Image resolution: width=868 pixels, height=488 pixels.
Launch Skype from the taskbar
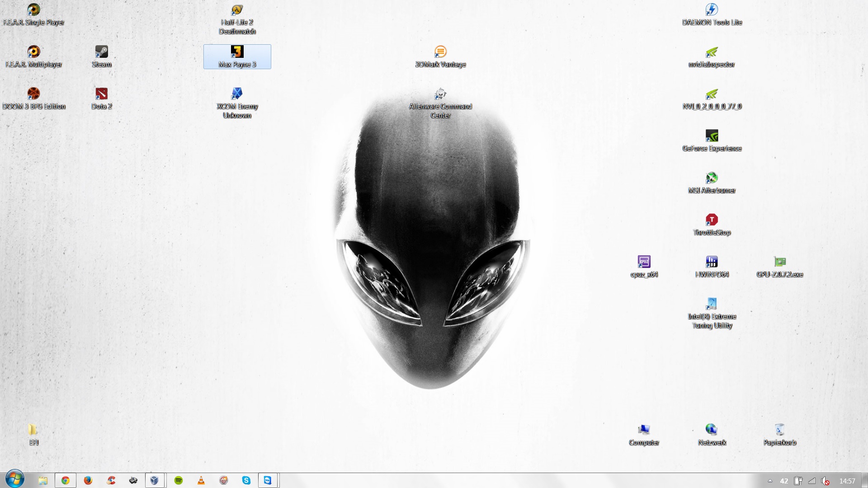click(x=246, y=480)
